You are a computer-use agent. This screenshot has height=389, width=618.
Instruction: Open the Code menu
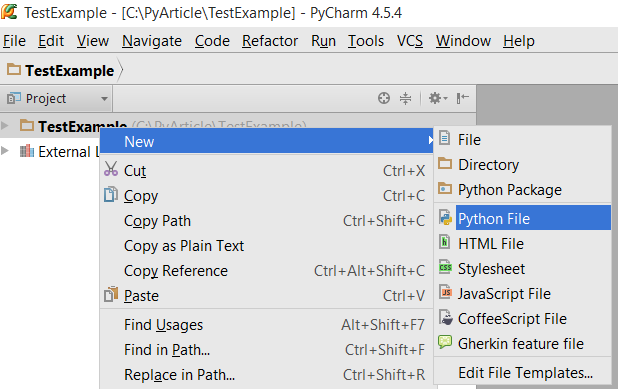point(212,41)
